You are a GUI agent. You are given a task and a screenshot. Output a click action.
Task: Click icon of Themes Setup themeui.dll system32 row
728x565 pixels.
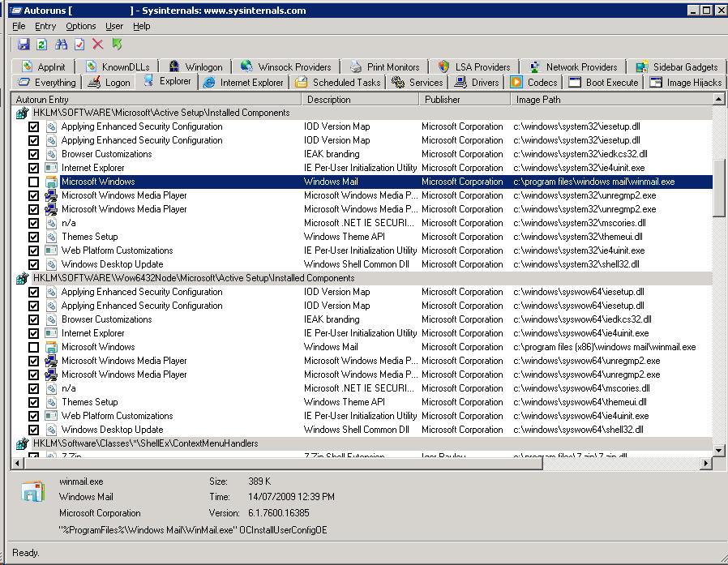point(51,237)
